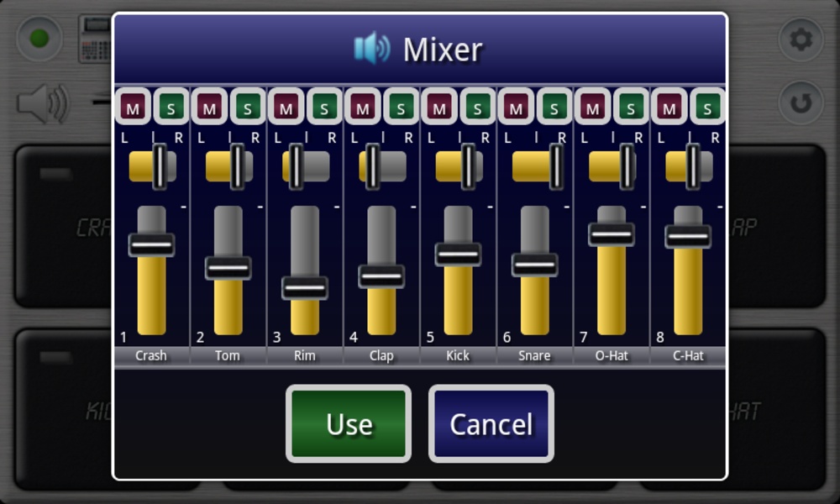Click the O-Hat pan slider knob

(x=627, y=166)
